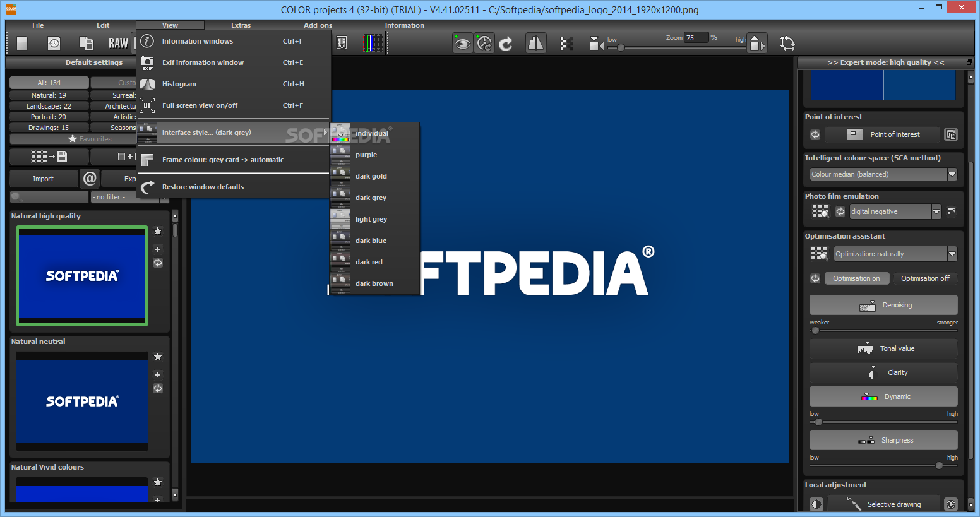Viewport: 980px width, 517px height.
Task: Select the Portrait: 20 presets category
Action: tap(49, 117)
